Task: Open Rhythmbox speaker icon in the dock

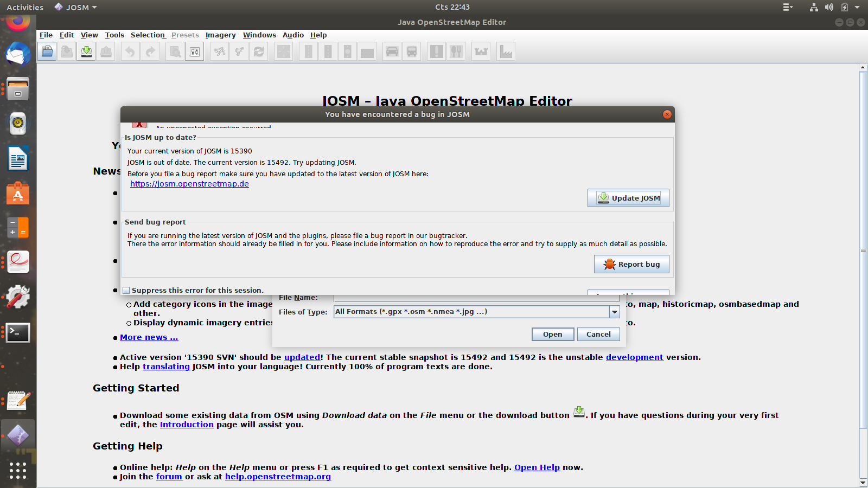Action: pyautogui.click(x=18, y=123)
